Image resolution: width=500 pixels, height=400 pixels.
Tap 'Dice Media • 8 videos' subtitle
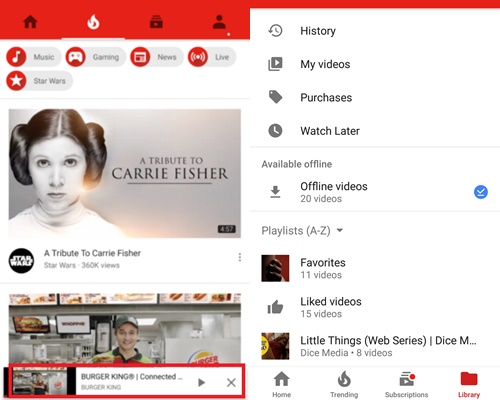point(346,353)
